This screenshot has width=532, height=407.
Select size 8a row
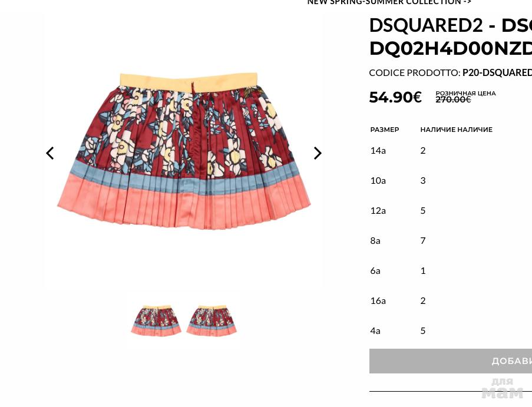pos(451,241)
